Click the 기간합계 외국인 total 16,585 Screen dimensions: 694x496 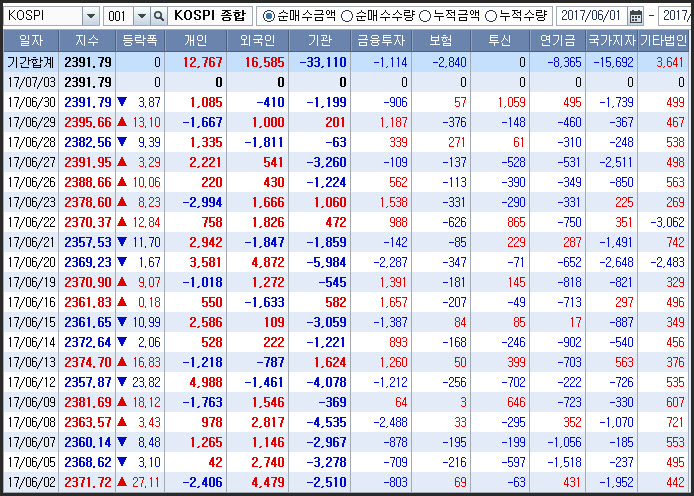click(x=265, y=62)
